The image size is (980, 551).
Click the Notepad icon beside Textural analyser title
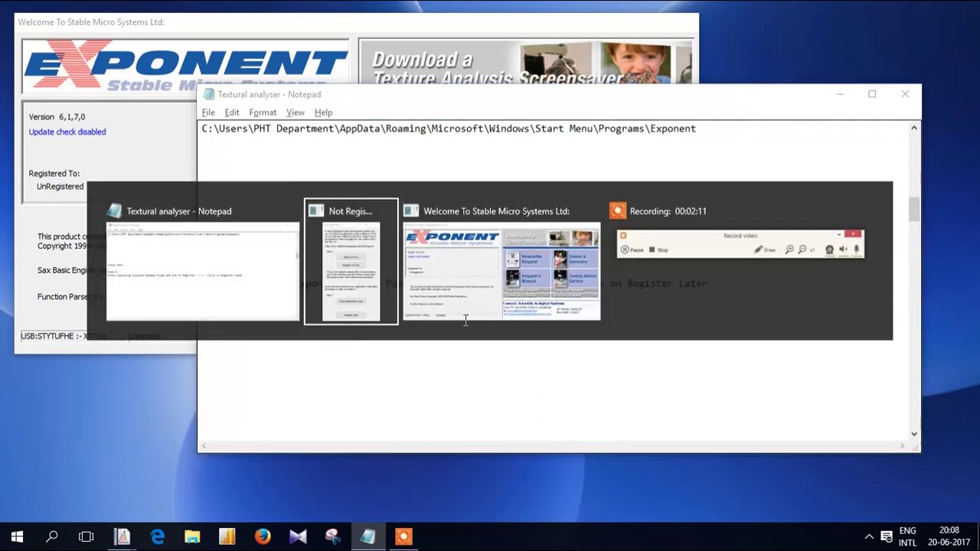114,210
